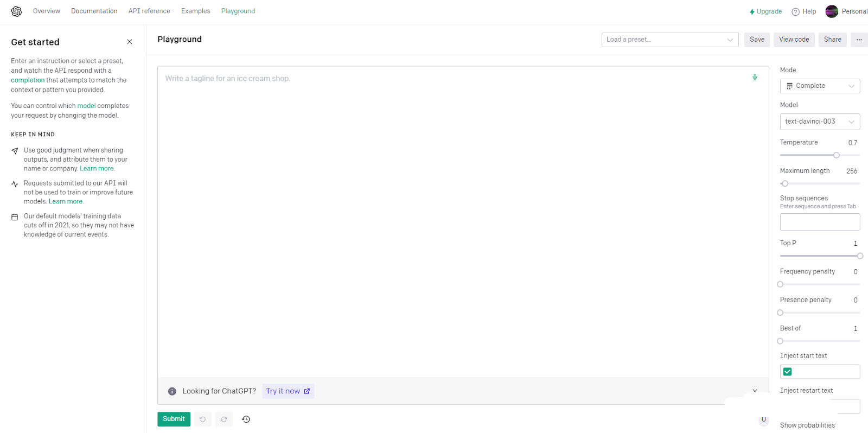Toggle the Inject start text checkbox
The image size is (868, 433).
[x=788, y=372]
